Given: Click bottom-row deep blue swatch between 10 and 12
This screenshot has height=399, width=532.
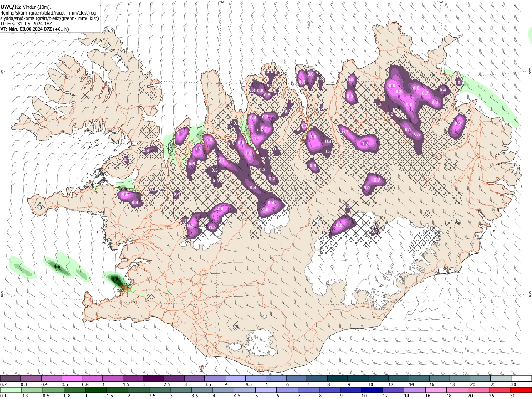Looking at the screenshot, I should [372, 390].
